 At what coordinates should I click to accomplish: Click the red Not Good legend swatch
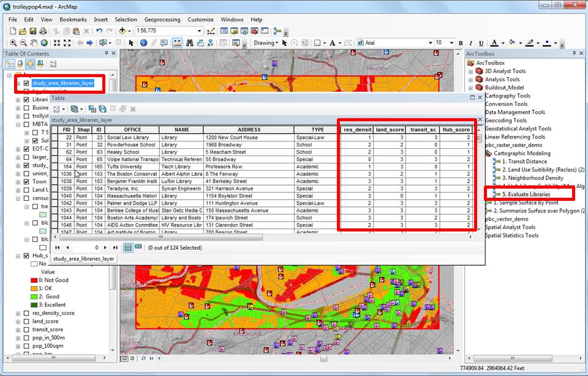tap(34, 280)
